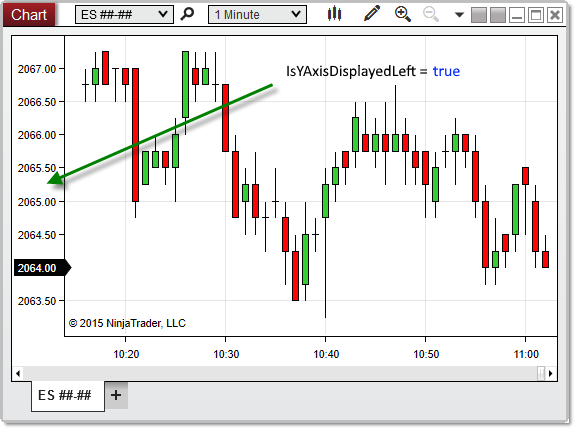
Task: Click the zoom in magnifier
Action: click(x=402, y=14)
